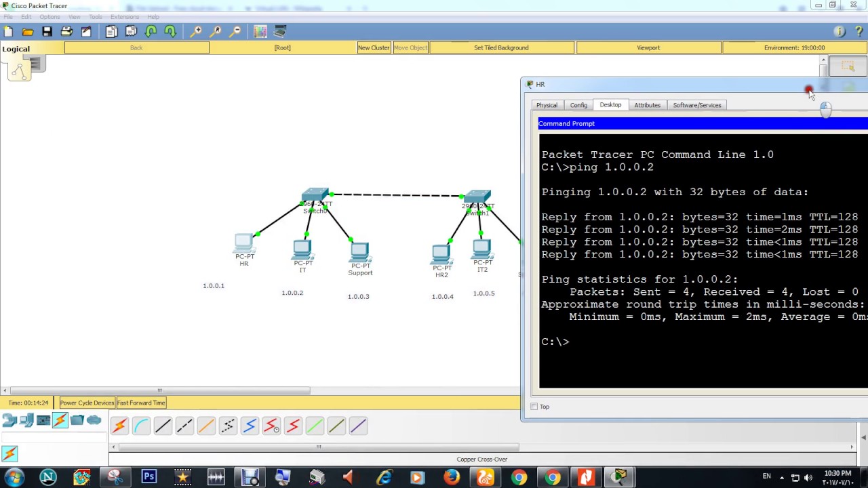Enable the Top checkbox in HR window

(534, 407)
